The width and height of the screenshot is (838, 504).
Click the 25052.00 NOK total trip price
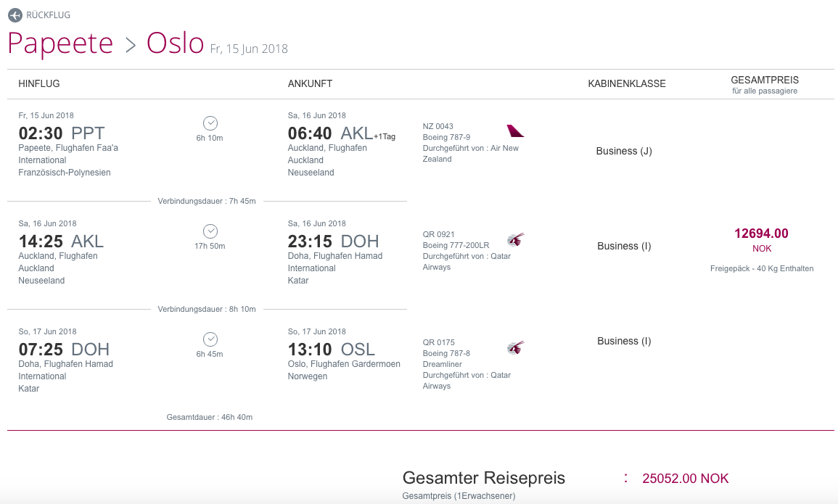[x=685, y=479]
